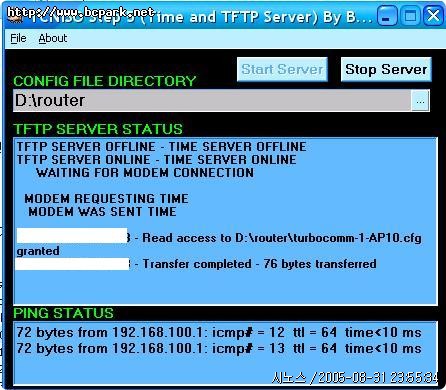This screenshot has width=446, height=390.
Task: Open the About menu
Action: [x=53, y=38]
